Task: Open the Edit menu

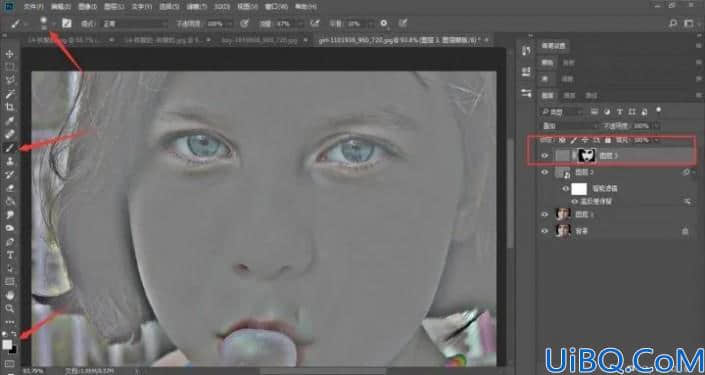Action: pos(60,7)
